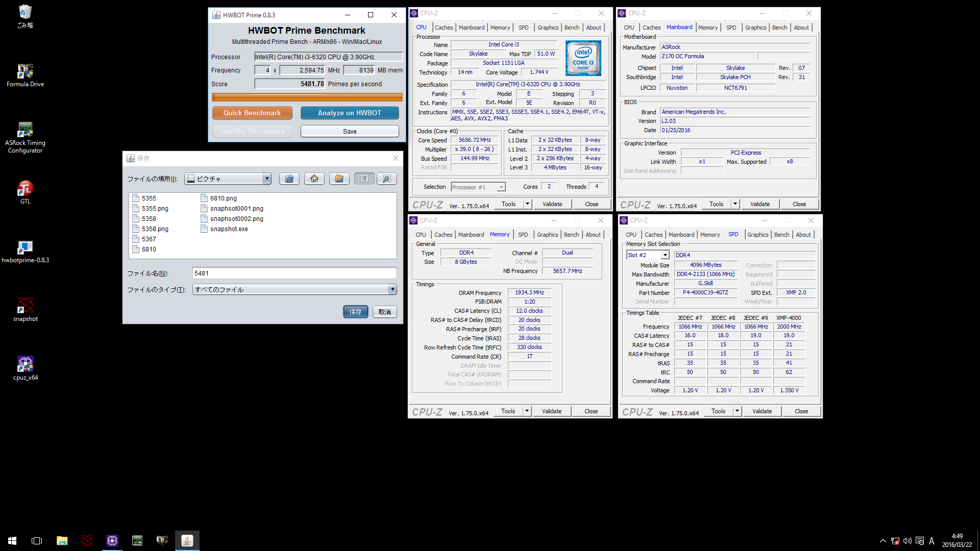This screenshot has height=551, width=980.
Task: Open About tab in SPD window
Action: 803,235
